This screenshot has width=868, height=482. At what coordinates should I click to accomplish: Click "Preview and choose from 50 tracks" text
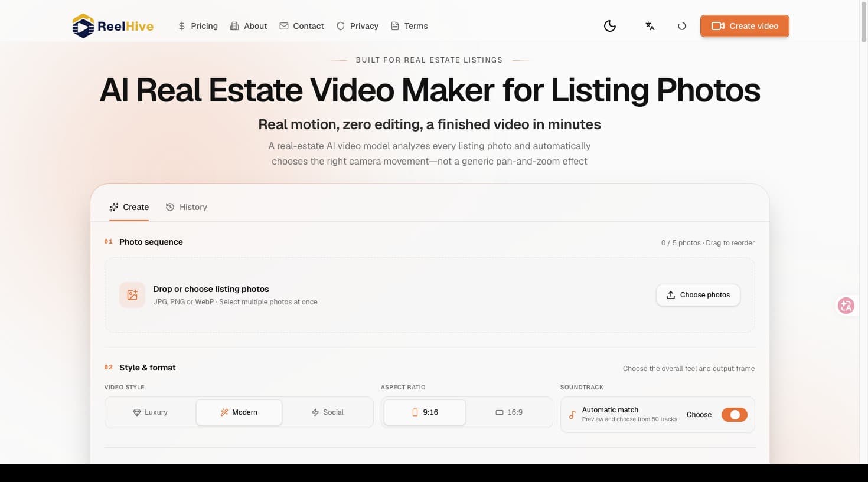[x=629, y=419]
